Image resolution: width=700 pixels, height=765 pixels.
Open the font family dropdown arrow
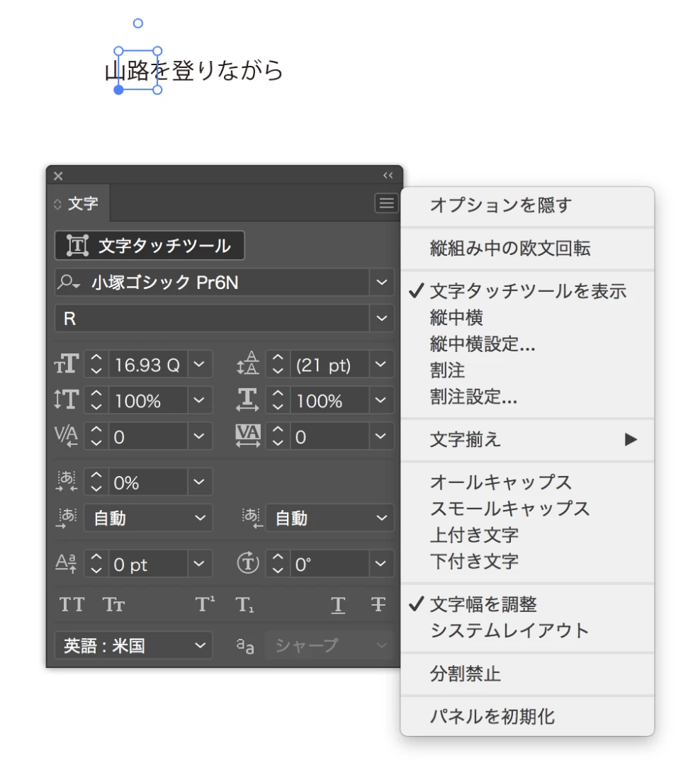coord(382,282)
